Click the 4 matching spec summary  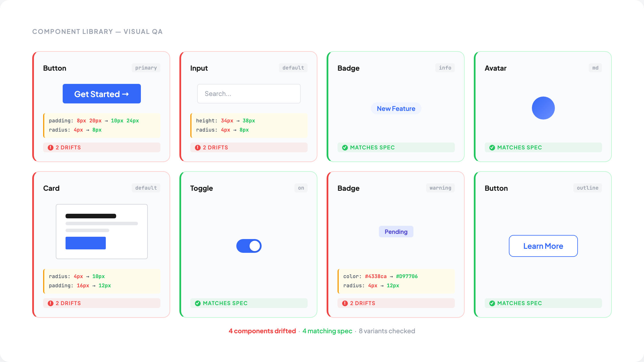pyautogui.click(x=327, y=331)
